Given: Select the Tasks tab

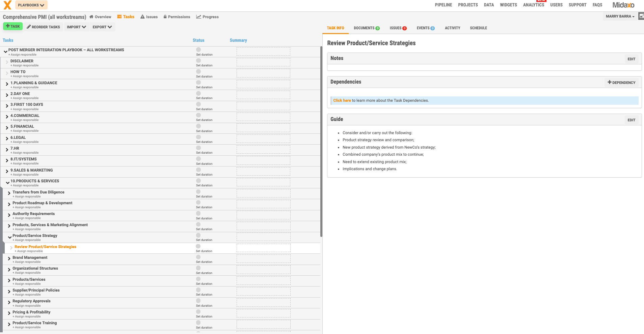Looking at the screenshot, I should 126,17.
